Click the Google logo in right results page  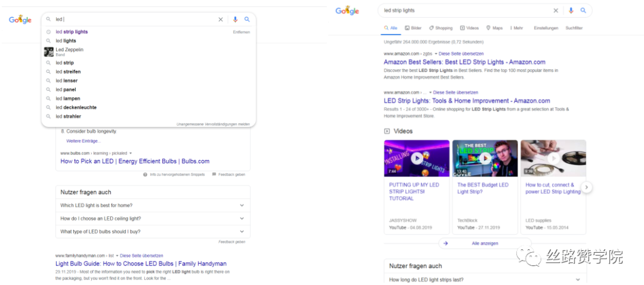(347, 11)
